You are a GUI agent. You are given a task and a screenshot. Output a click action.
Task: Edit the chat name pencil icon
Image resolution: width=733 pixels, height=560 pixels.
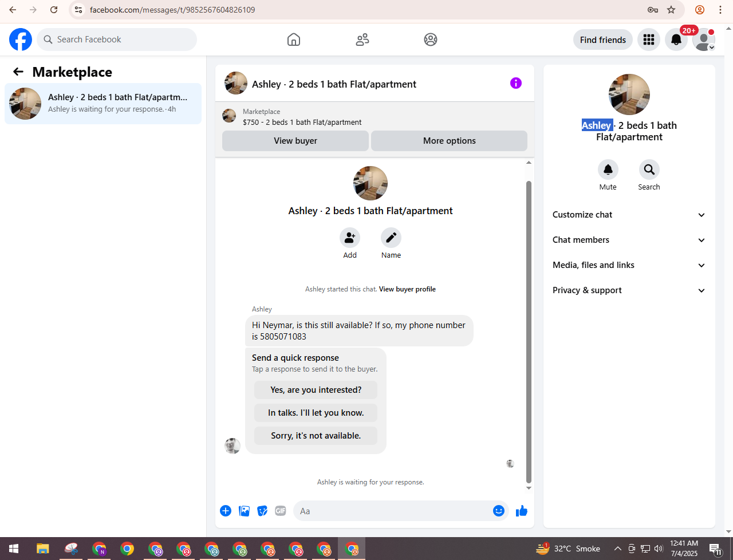coord(391,238)
